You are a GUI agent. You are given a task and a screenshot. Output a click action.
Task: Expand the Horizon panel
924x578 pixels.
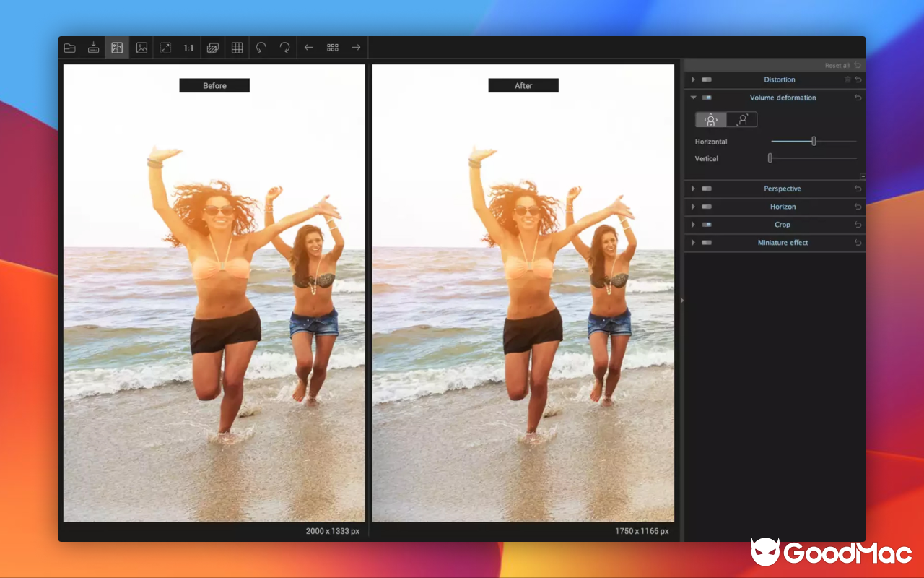(693, 207)
